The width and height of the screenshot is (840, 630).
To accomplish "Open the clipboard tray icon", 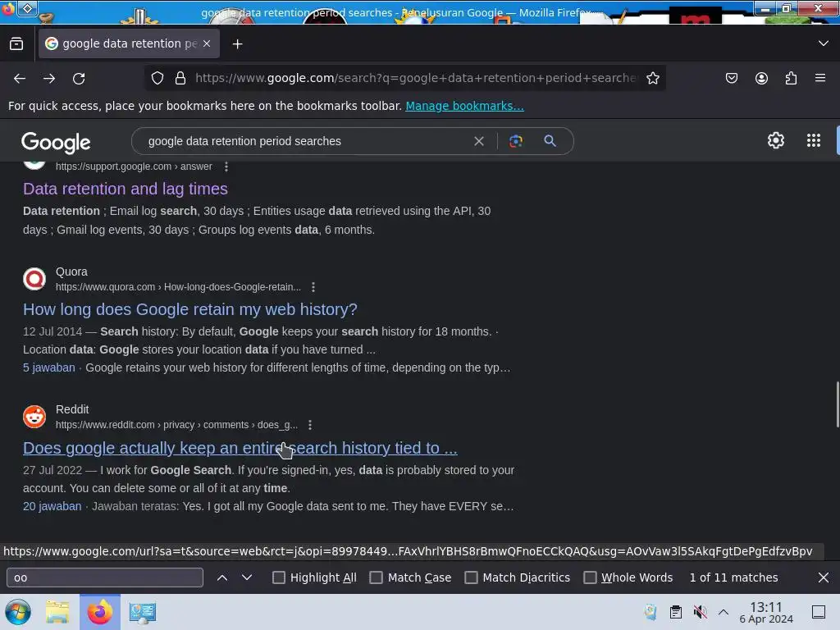I will pyautogui.click(x=676, y=612).
